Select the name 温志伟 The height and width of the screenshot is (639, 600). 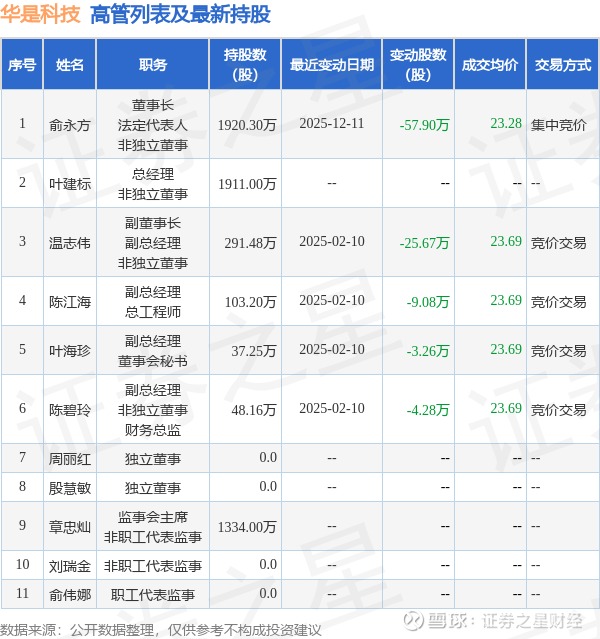click(x=70, y=243)
